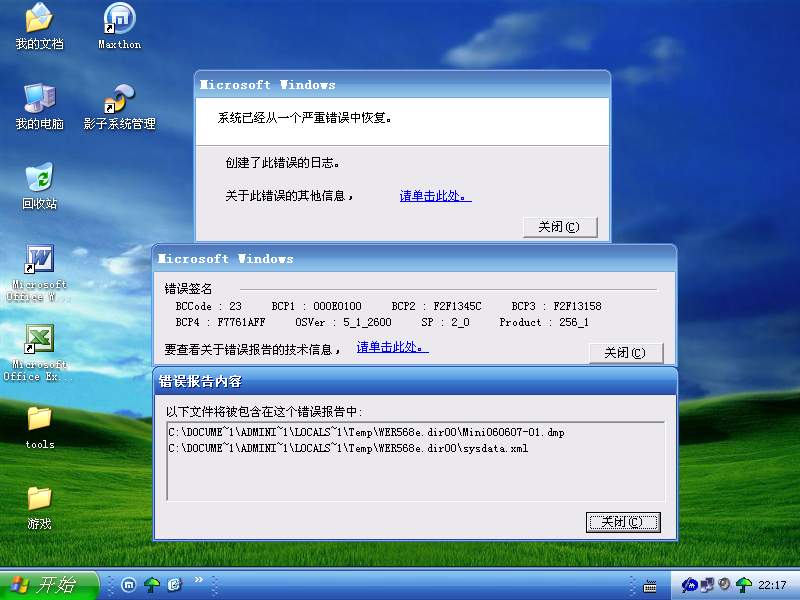Click the Product : 256_1 value
The height and width of the screenshot is (600, 800).
pos(544,322)
